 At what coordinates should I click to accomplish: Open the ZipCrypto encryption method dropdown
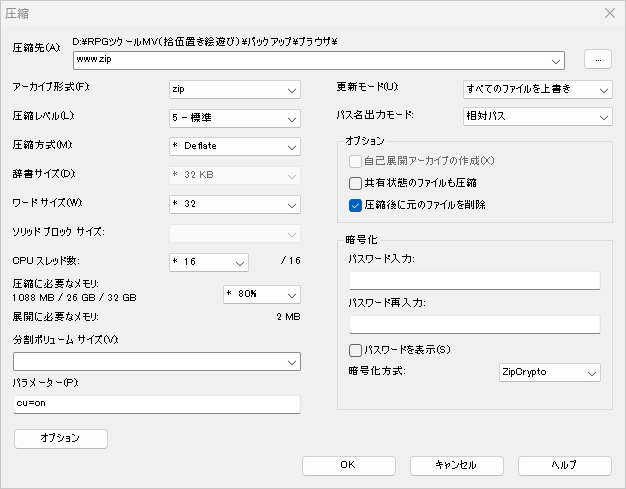pos(549,373)
